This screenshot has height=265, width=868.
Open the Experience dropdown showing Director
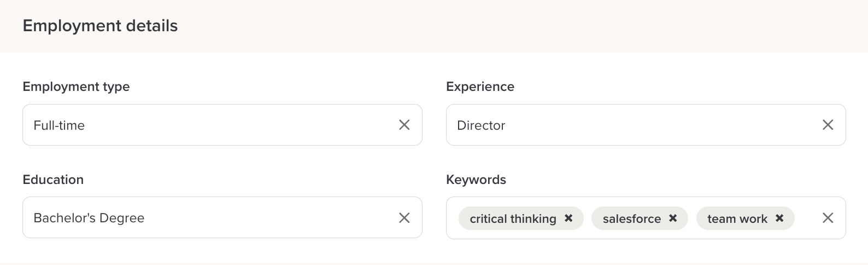pos(629,125)
